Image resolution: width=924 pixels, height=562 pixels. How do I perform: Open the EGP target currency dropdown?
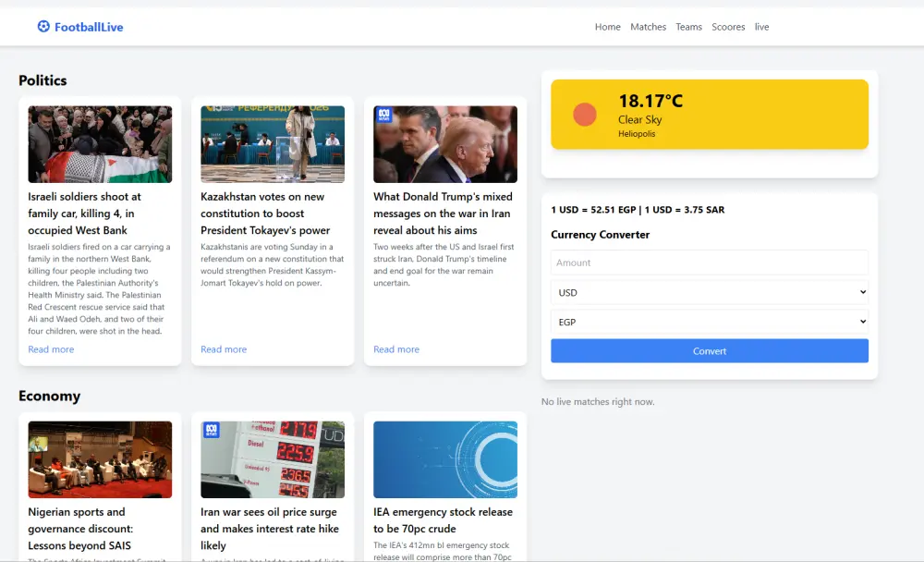click(709, 321)
